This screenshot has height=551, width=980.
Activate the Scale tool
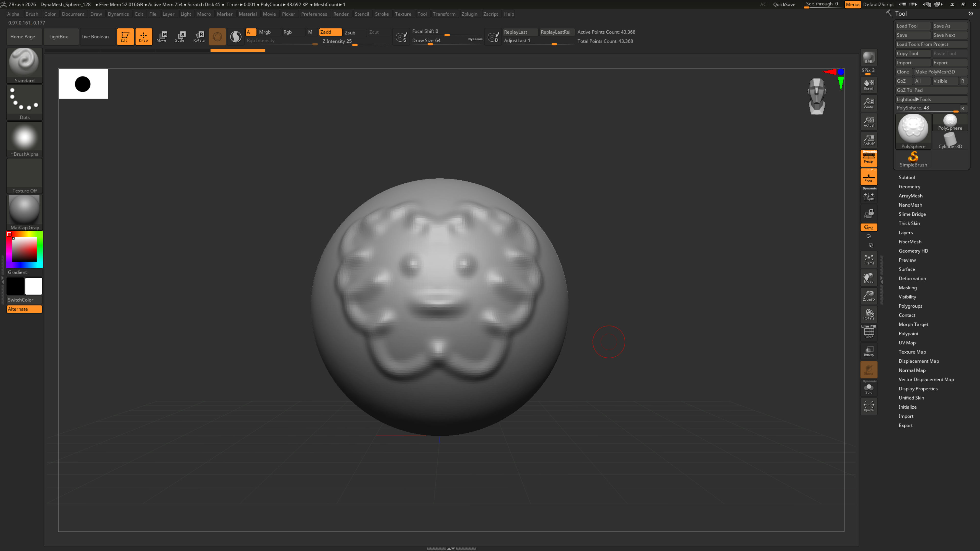point(180,36)
